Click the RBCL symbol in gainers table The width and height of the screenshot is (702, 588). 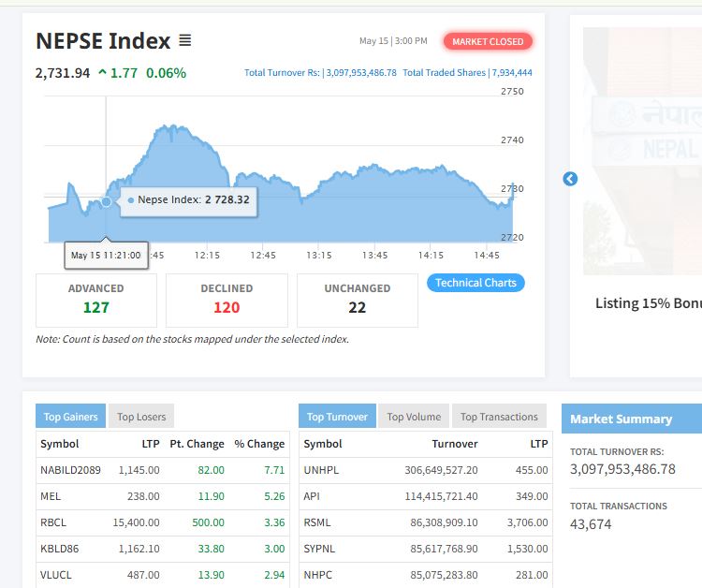tap(53, 522)
